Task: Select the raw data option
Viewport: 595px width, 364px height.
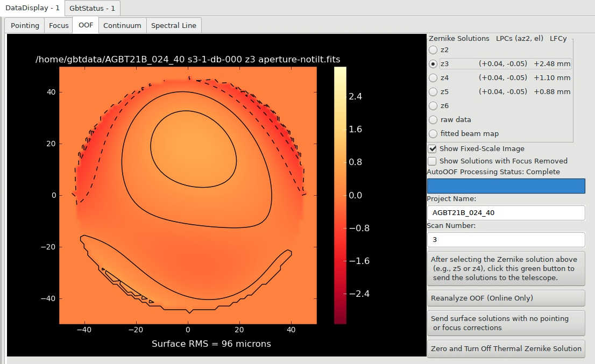Action: 433,120
